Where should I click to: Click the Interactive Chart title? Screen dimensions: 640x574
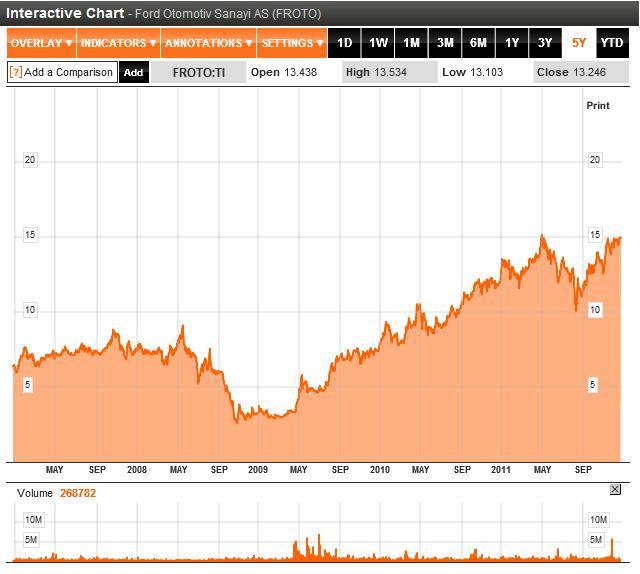(65, 13)
